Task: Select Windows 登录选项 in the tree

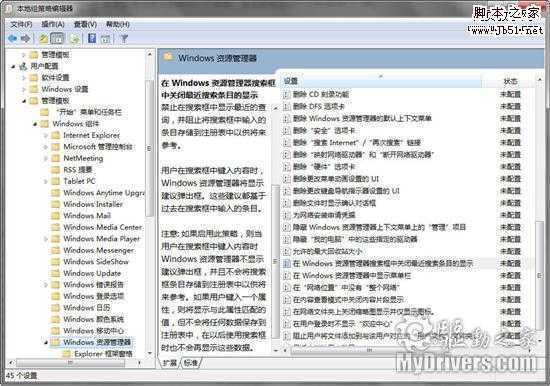Action: point(93,296)
